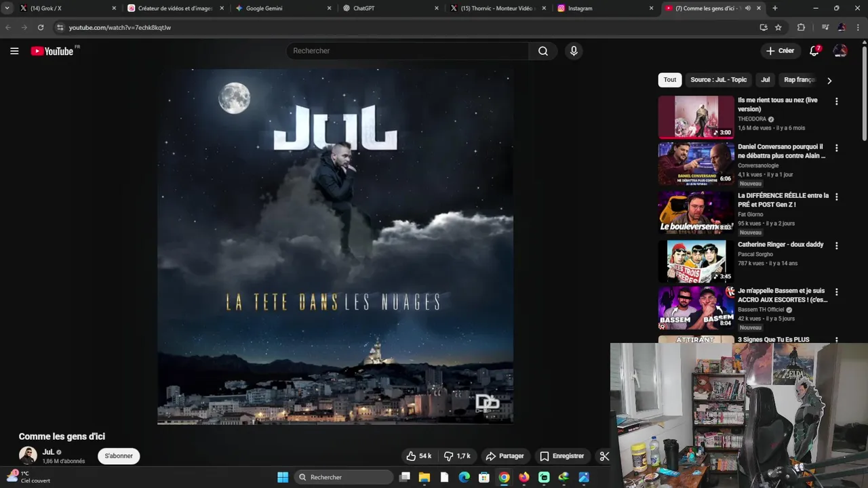Click the YouTube search magnifier button
The height and width of the screenshot is (488, 868).
coord(543,51)
